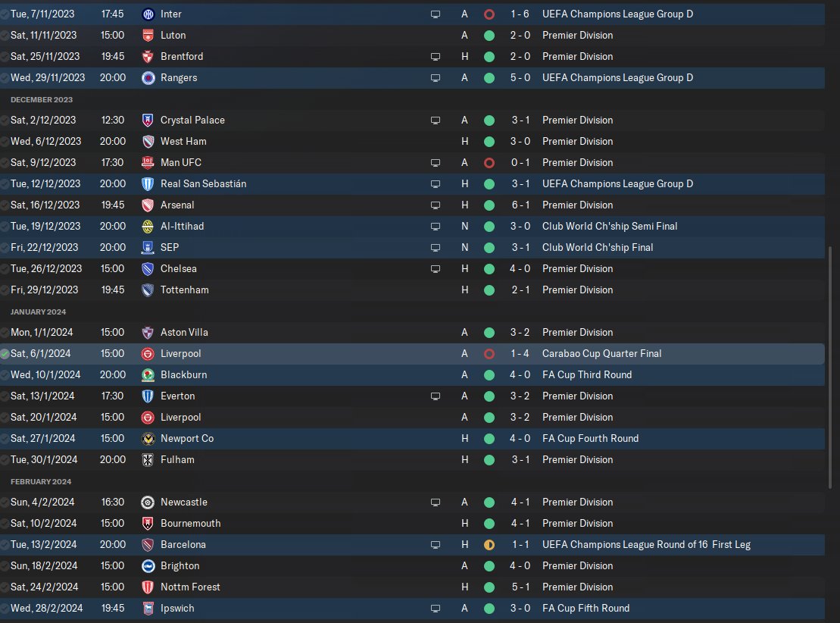The height and width of the screenshot is (623, 840).
Task: Toggle the selection tick beside Wed, 29/11/2023
Action: point(5,78)
